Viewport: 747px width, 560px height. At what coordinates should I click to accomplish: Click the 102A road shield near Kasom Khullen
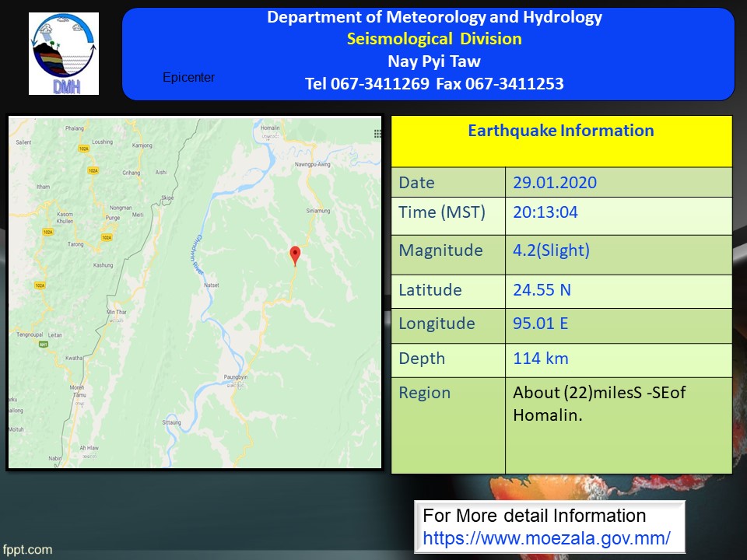(x=47, y=231)
